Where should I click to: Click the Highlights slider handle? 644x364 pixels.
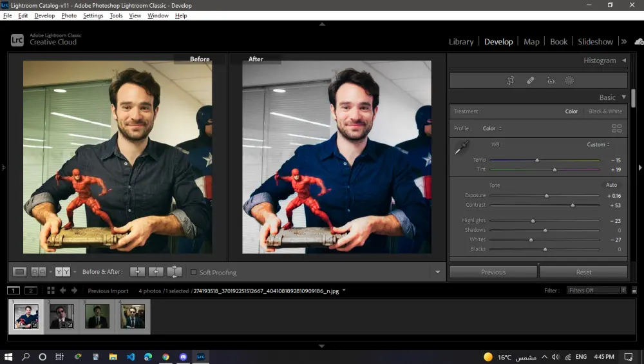tap(533, 220)
